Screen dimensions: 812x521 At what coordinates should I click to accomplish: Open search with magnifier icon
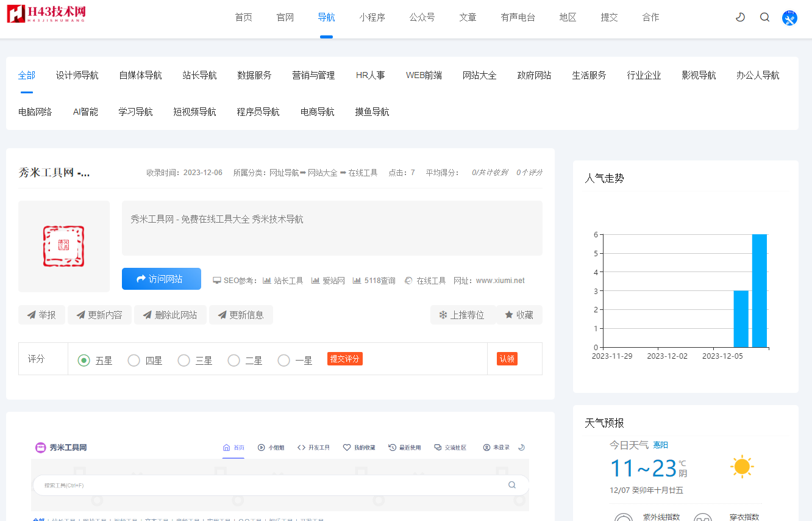764,17
